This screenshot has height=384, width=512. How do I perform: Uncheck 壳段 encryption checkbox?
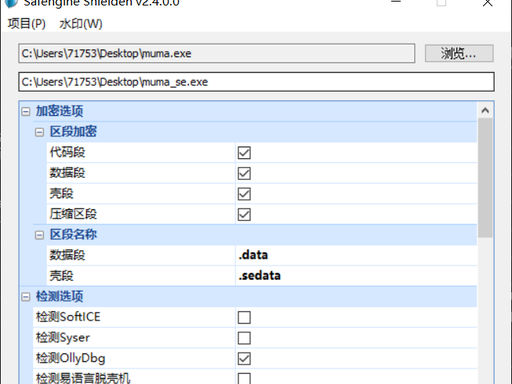point(244,194)
